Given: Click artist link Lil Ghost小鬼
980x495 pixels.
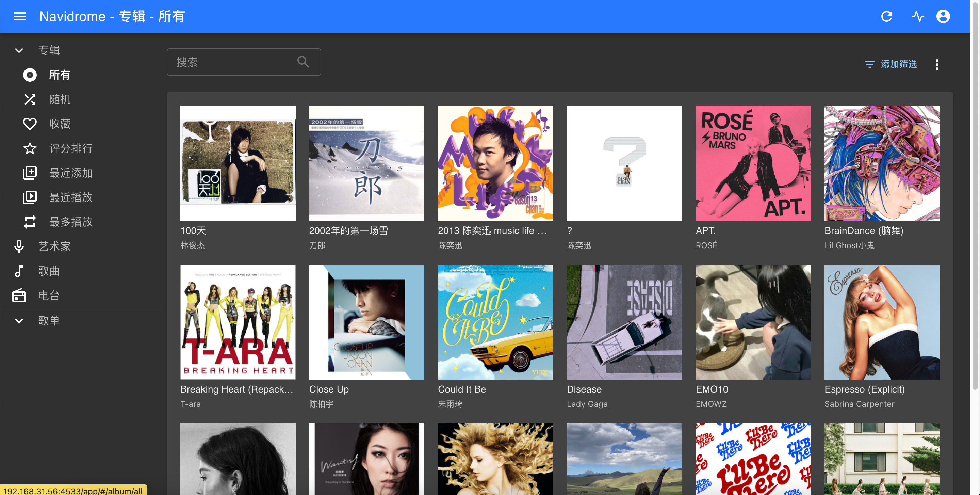Looking at the screenshot, I should coord(849,245).
